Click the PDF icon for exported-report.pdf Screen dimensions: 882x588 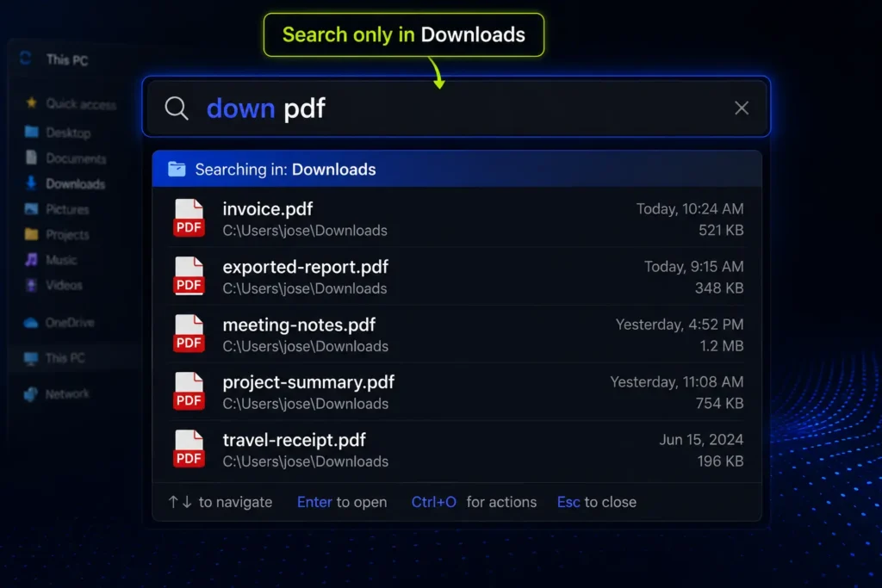point(189,276)
